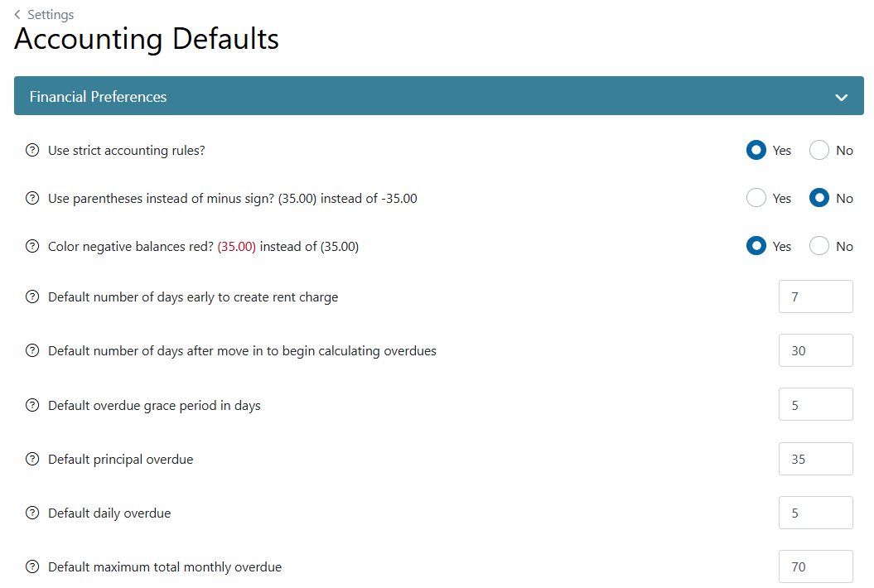Click the Default principal overdue input
Screen dimensions: 874x588
[x=815, y=459]
